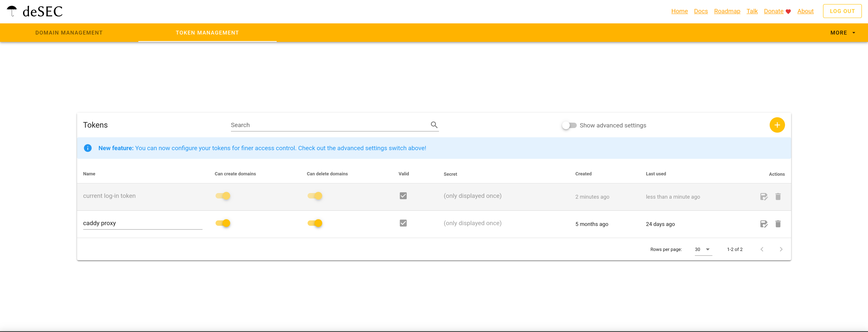Delete the caddy proxy token
Image resolution: width=868 pixels, height=332 pixels.
pos(778,224)
